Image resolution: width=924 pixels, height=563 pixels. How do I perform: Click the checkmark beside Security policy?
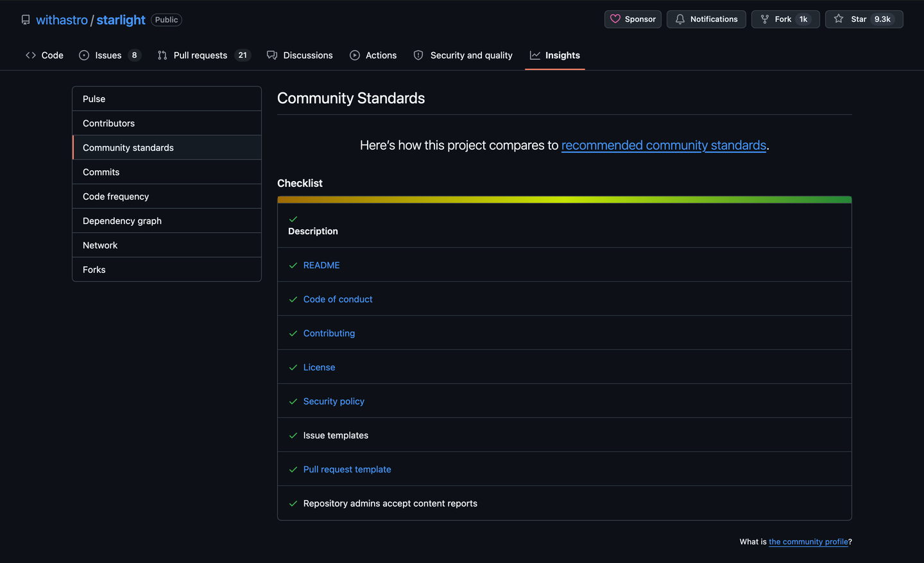click(x=293, y=401)
